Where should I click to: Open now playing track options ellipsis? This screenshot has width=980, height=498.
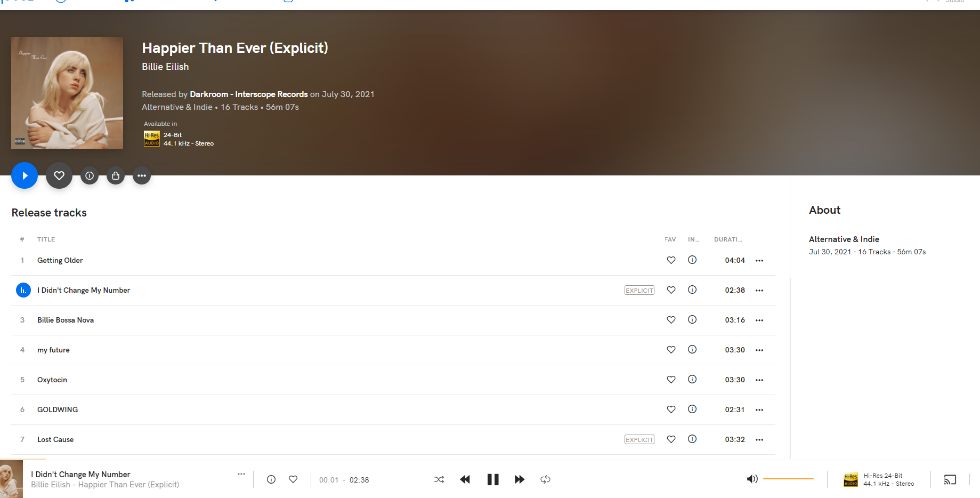coord(241,473)
